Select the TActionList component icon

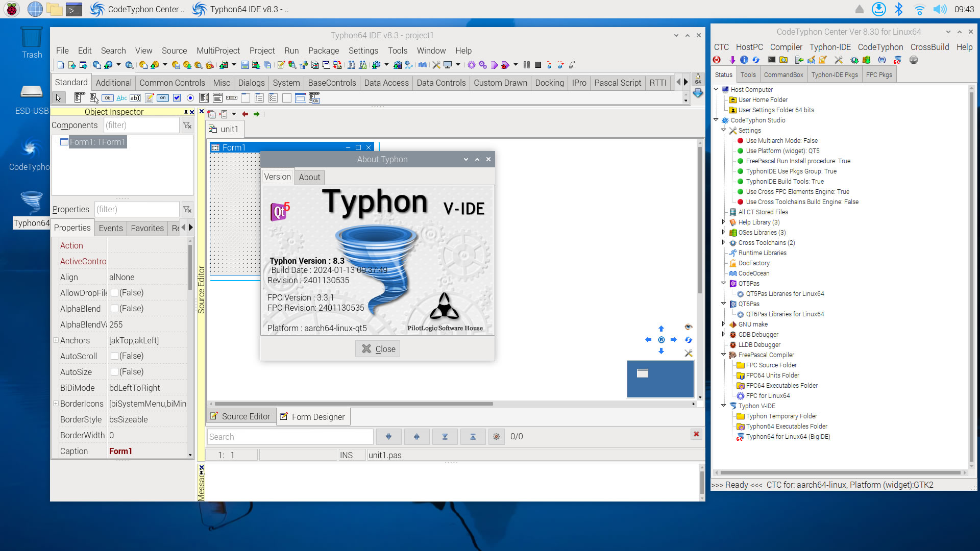314,98
